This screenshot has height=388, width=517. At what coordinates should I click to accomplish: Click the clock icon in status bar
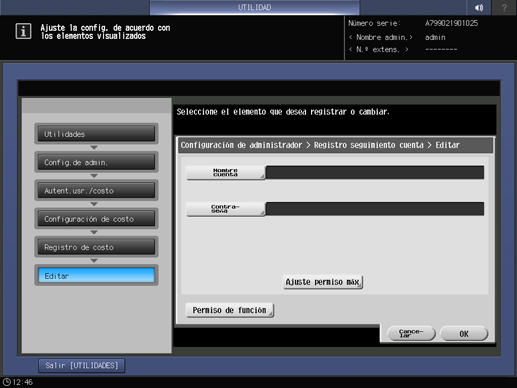(7, 382)
